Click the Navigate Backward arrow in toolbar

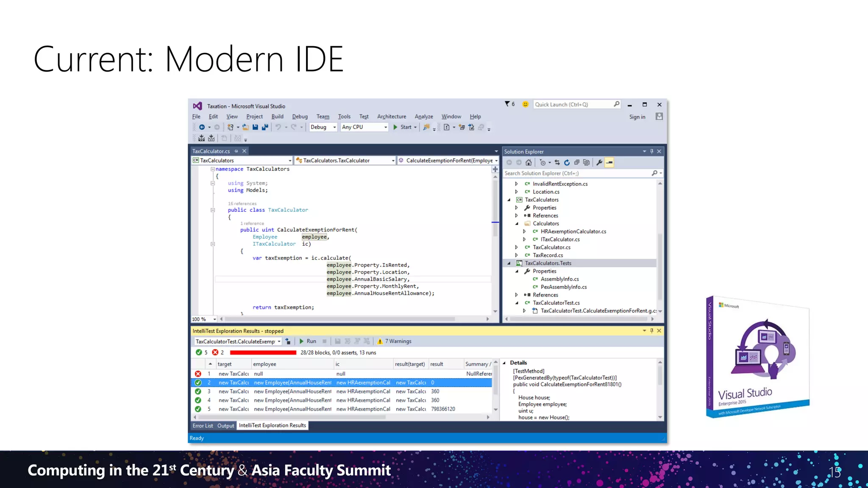click(x=202, y=127)
